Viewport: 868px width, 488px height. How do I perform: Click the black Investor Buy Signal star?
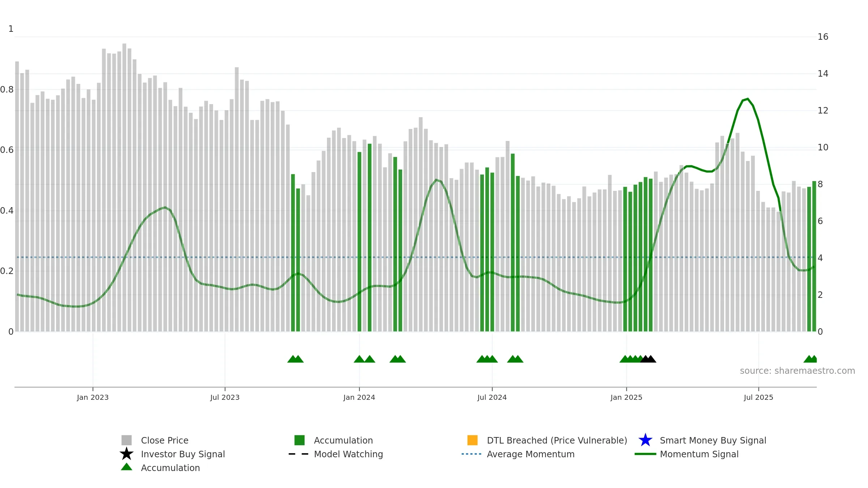(x=127, y=454)
